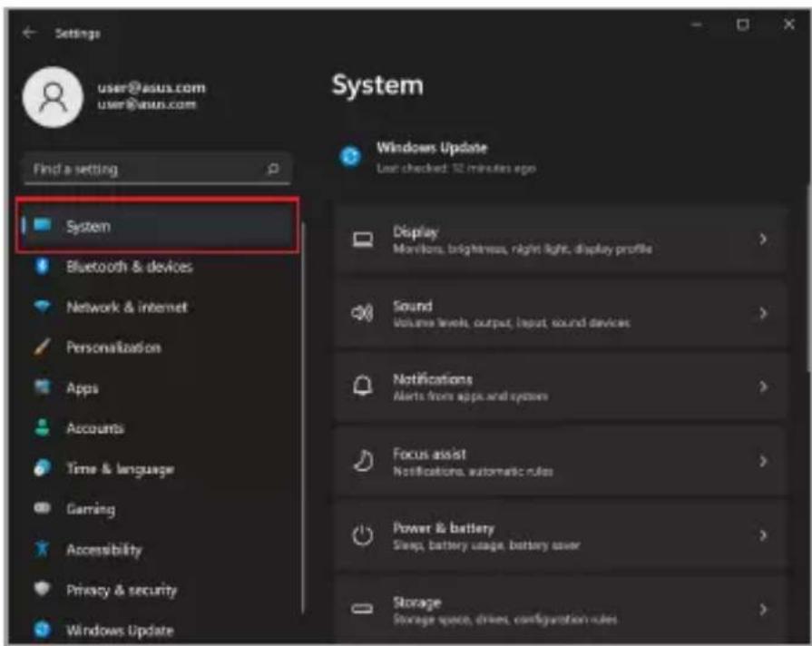This screenshot has height=646, width=812.
Task: Click the Privacy & security shield icon
Action: pos(42,589)
